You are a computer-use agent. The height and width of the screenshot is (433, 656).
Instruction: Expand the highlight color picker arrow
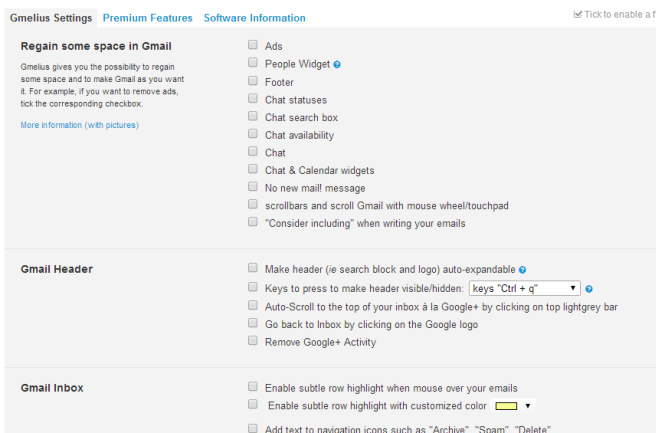528,406
